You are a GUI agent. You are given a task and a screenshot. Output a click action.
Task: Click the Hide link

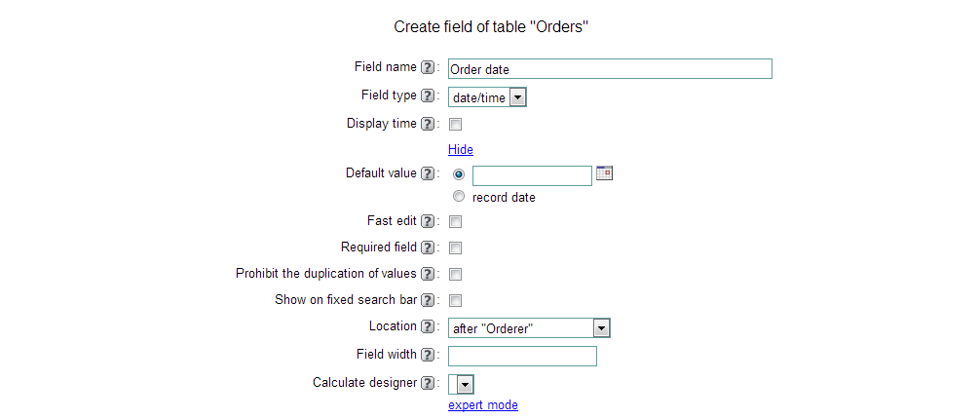coord(461,149)
